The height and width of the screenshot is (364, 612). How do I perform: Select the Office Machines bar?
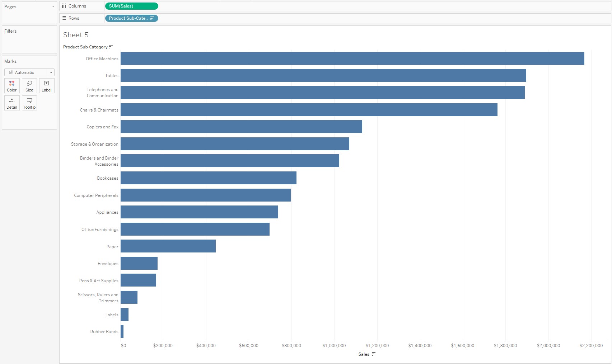pyautogui.click(x=352, y=58)
